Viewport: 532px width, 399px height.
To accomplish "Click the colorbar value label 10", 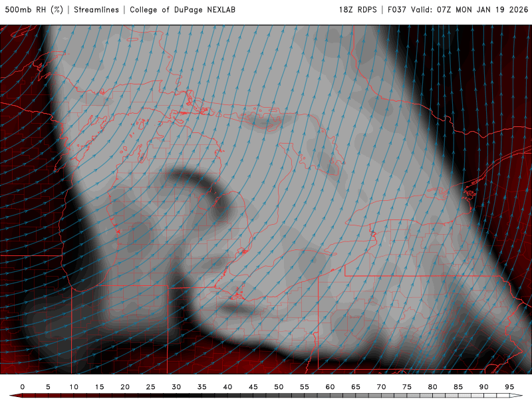I will (x=74, y=387).
